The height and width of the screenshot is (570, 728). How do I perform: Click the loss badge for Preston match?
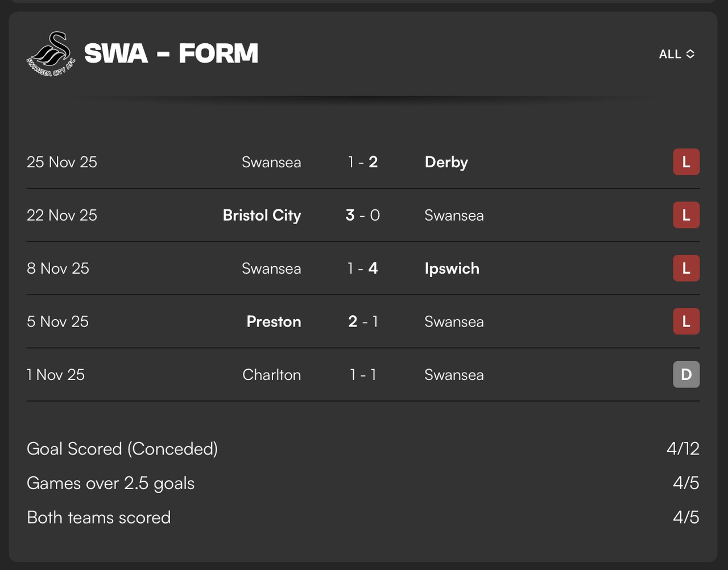point(686,321)
